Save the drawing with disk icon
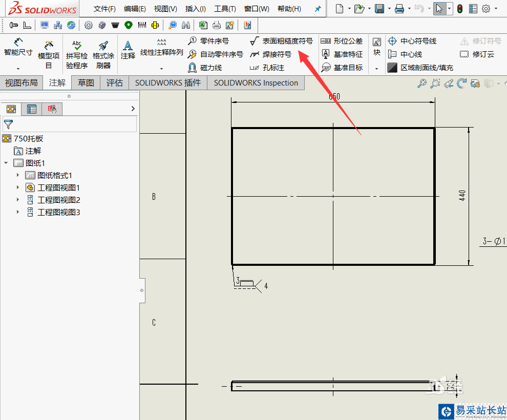Screen dimensions: 507x420 tap(379, 9)
